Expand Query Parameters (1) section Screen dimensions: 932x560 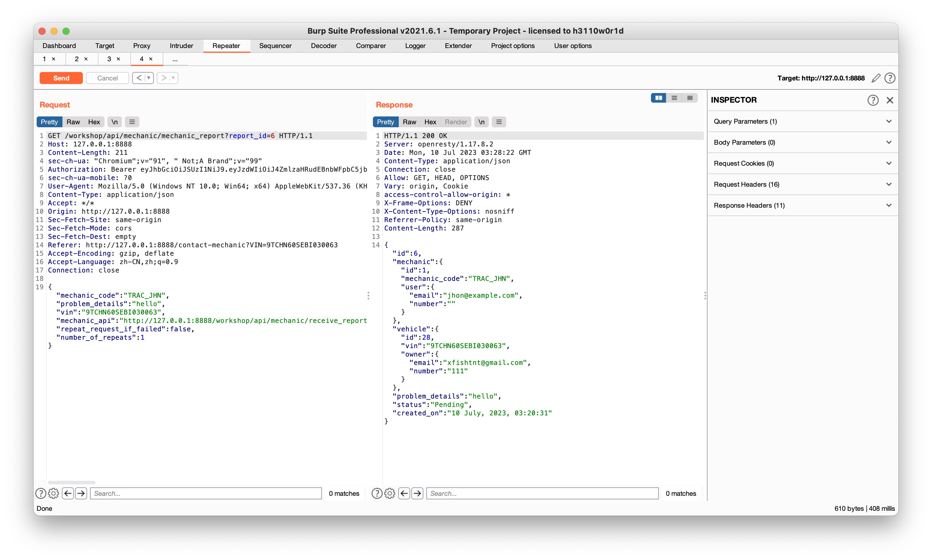[803, 121]
